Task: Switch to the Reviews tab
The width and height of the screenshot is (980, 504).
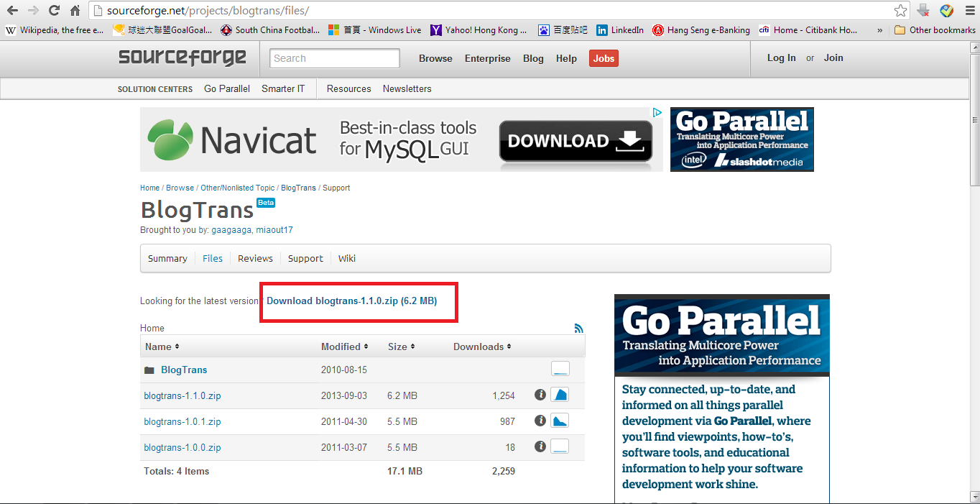Action: click(x=255, y=258)
